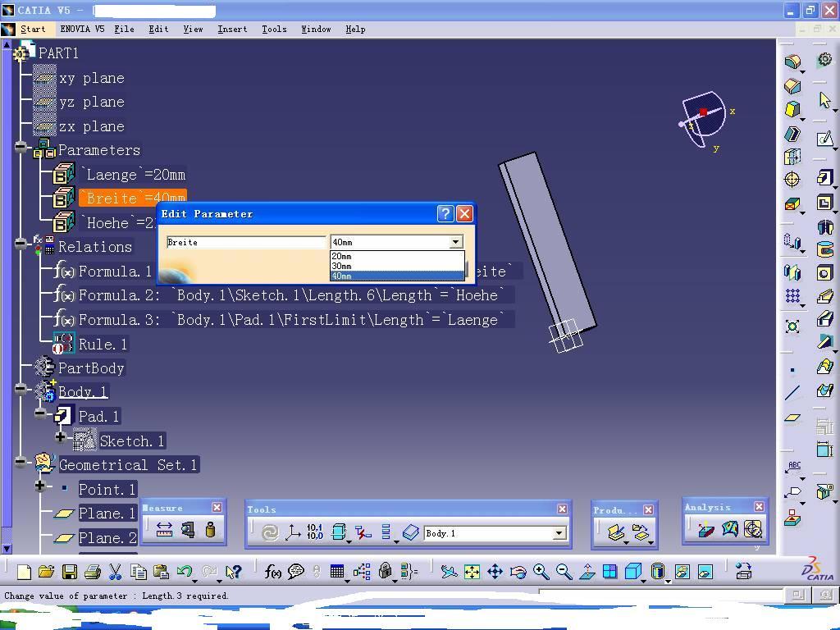
Task: Open the File menu
Action: 125,29
